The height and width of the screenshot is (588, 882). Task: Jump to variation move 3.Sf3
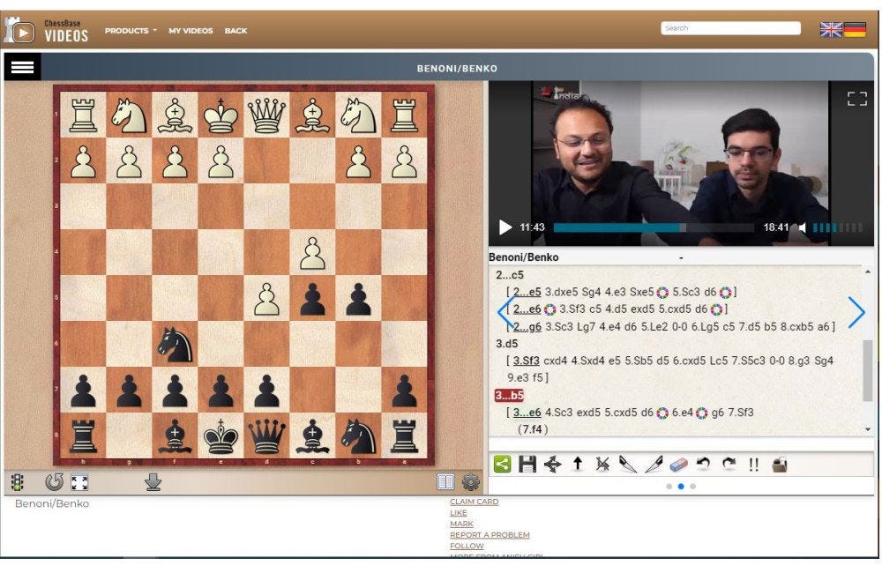pos(526,361)
